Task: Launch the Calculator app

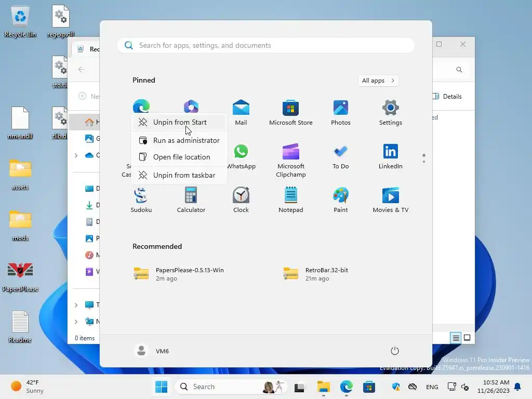Action: 191,200
